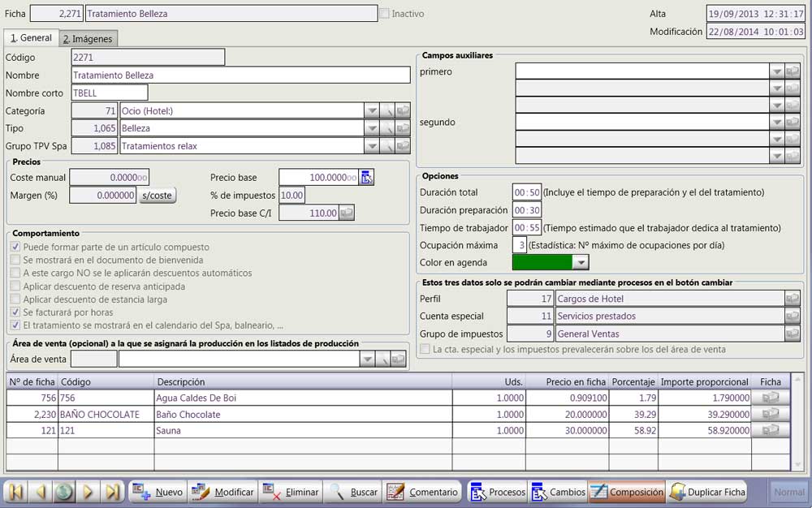Open the Precio base calculator icon
Screen dimensions: 812x508
pyautogui.click(x=367, y=178)
